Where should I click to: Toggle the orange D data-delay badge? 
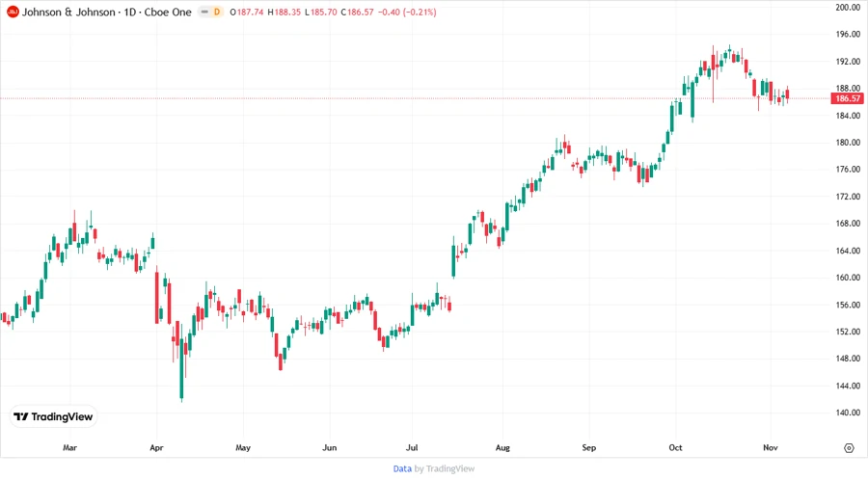217,12
